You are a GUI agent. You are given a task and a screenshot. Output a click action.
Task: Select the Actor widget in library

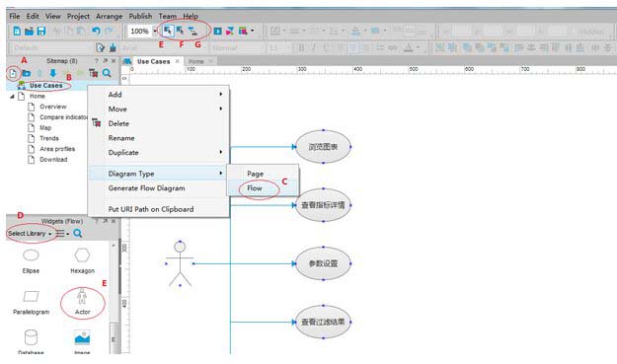click(x=82, y=302)
